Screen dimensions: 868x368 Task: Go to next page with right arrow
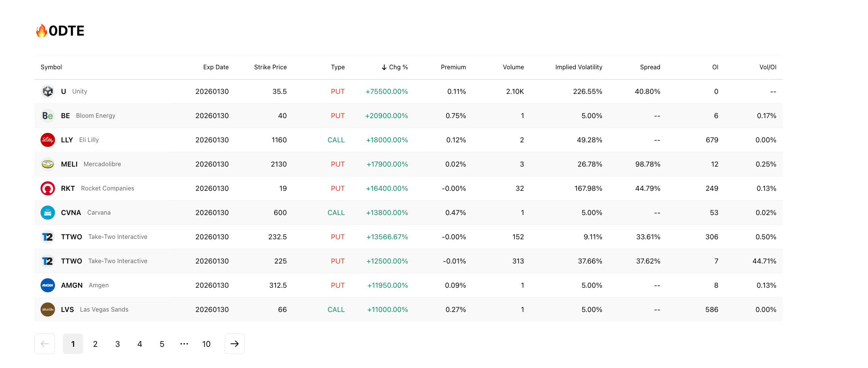(235, 344)
